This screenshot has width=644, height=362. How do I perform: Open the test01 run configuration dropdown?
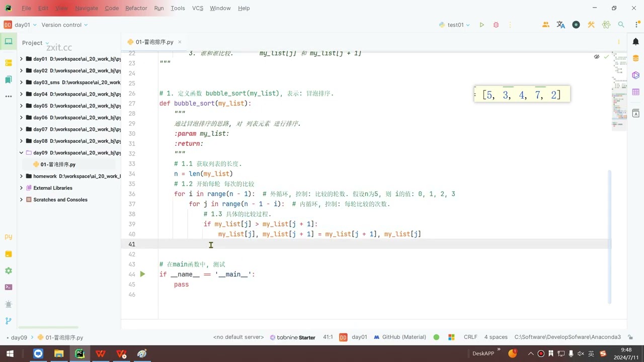[x=454, y=25]
